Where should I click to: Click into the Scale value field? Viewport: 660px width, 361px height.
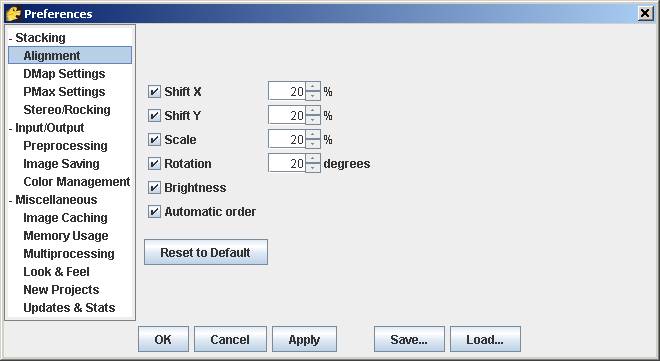coord(287,139)
